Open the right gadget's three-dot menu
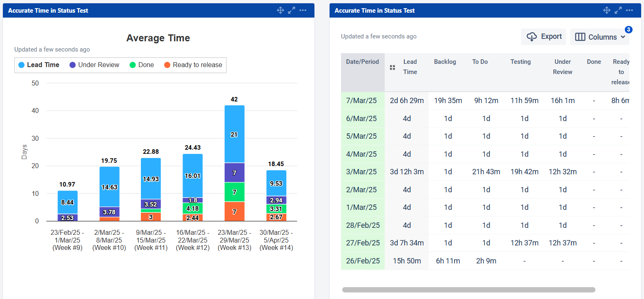This screenshot has height=299, width=644. (x=629, y=10)
